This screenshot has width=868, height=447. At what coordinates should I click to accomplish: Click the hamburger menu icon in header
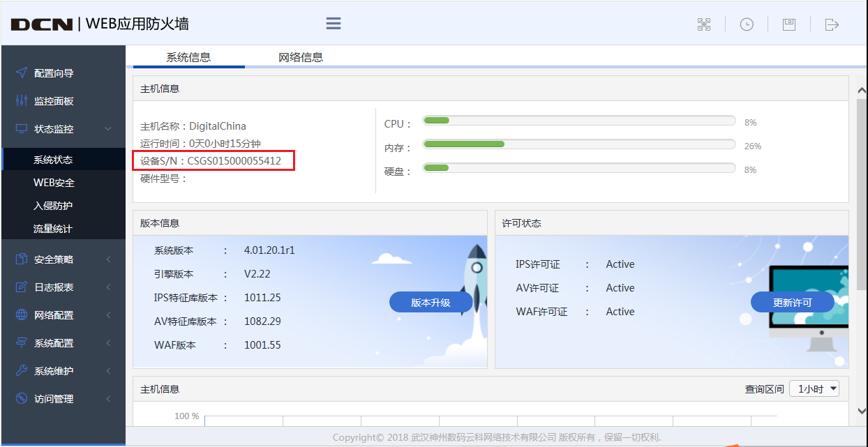334,24
